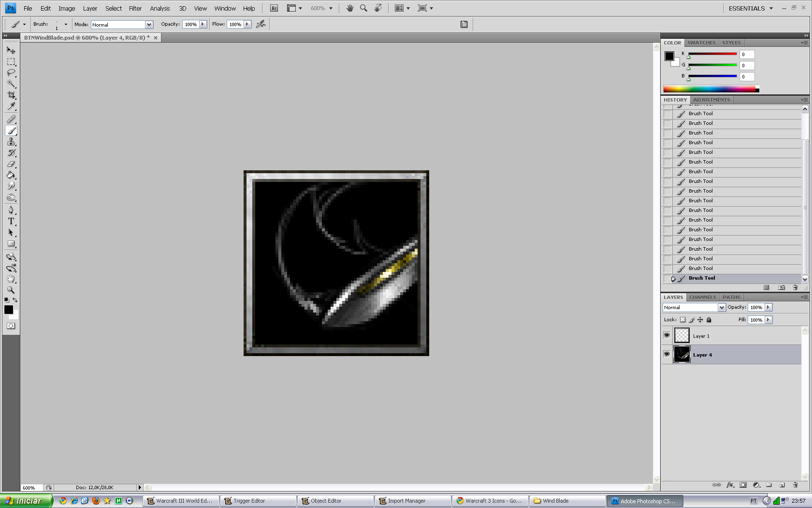Select the Path Selection tool
812x508 pixels.
pyautogui.click(x=11, y=233)
